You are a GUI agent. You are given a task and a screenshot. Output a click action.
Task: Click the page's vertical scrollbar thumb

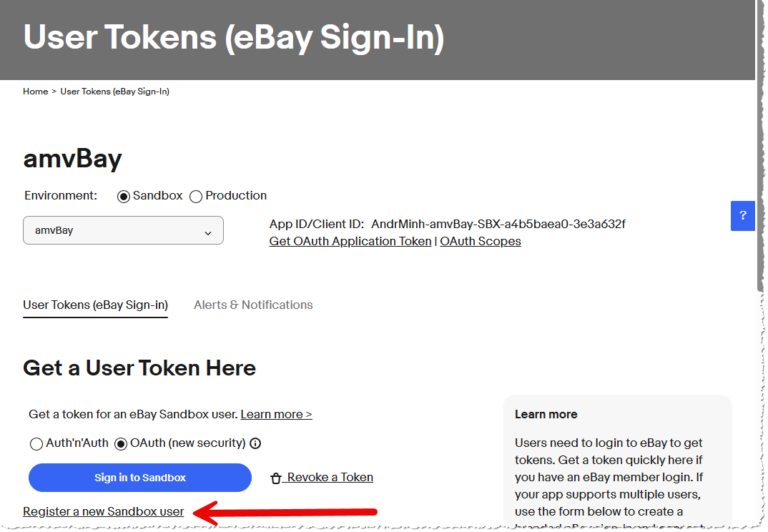click(761, 143)
